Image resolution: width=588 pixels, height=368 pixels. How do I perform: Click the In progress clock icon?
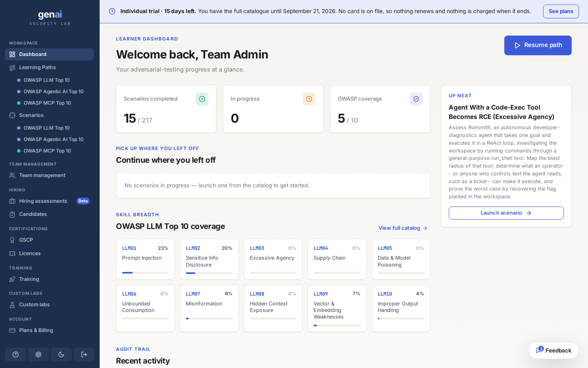[309, 99]
